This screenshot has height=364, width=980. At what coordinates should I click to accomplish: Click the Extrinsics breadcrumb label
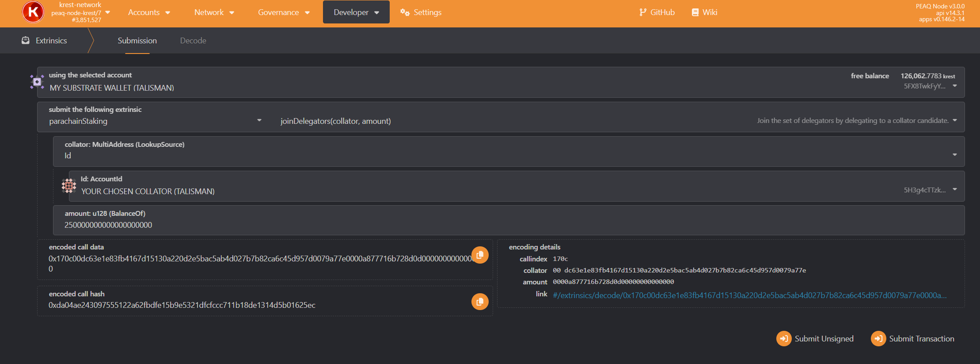coord(51,41)
